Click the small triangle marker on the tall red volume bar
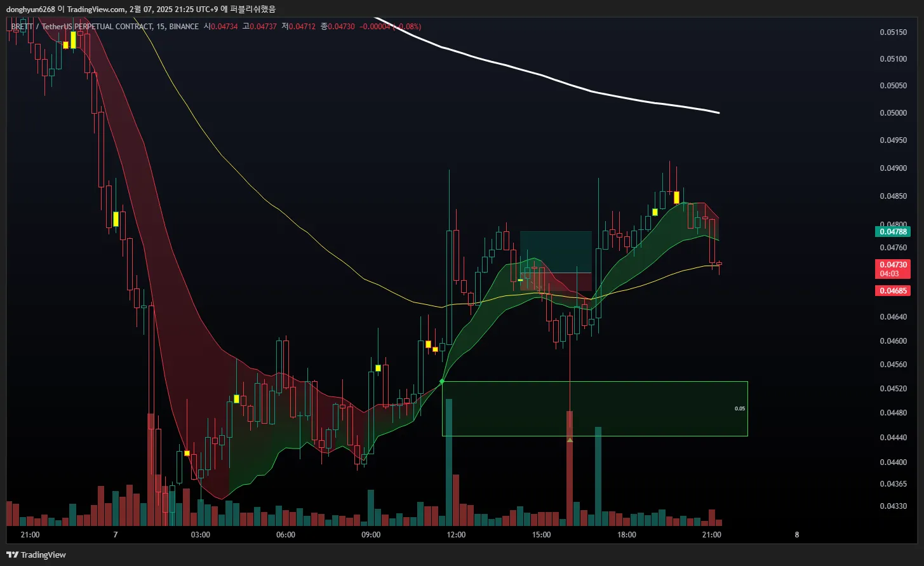Viewport: 924px width, 566px height. click(x=570, y=440)
